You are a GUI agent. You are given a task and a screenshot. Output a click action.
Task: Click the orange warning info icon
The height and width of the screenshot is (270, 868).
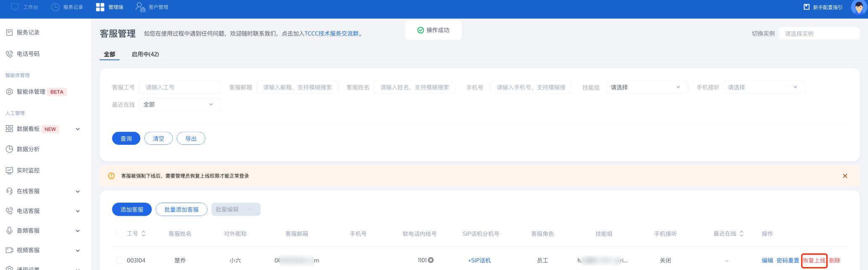point(111,176)
